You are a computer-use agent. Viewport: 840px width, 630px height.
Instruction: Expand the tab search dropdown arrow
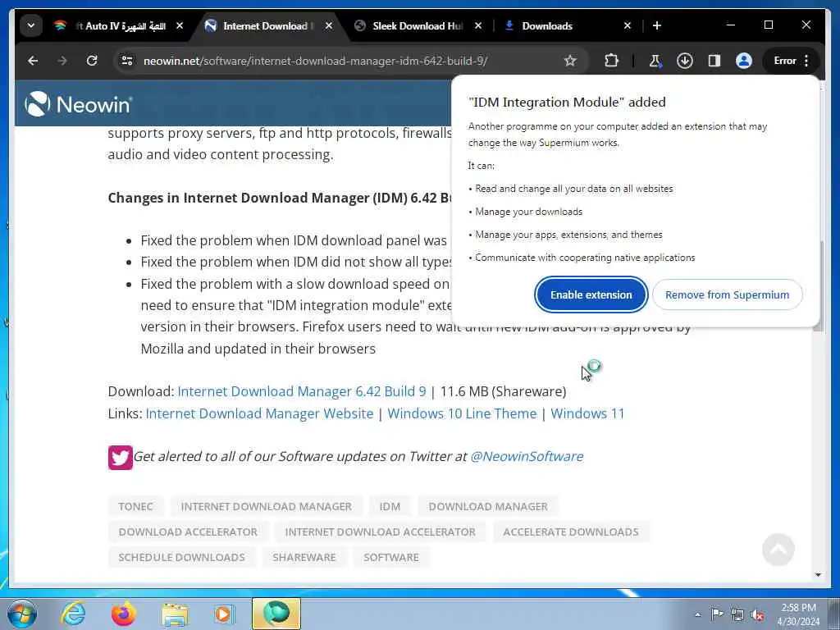click(31, 25)
